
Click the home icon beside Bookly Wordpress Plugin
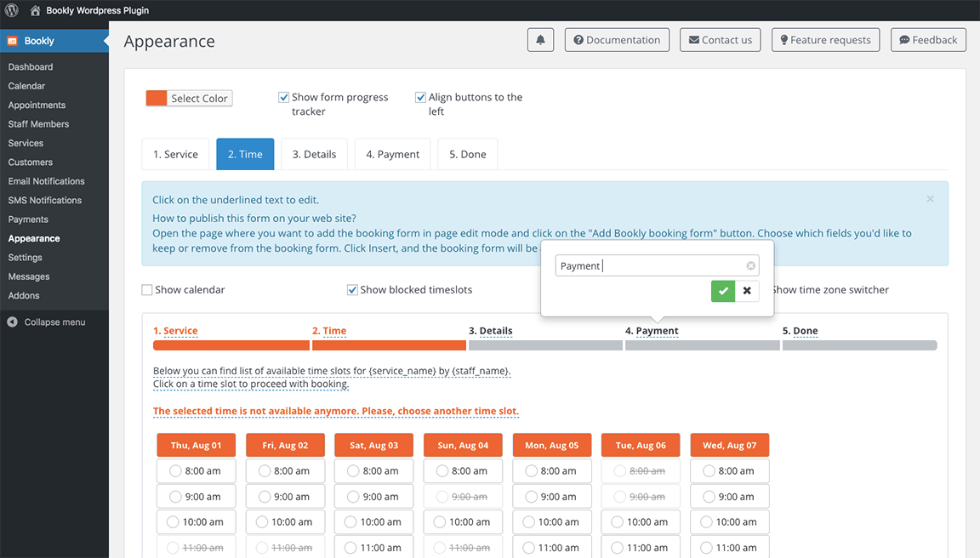pos(35,10)
